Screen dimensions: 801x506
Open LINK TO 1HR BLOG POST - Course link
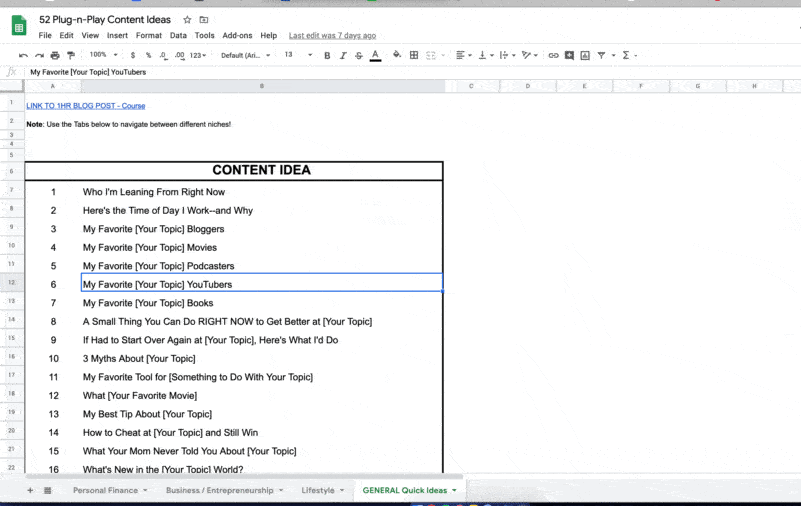(86, 106)
